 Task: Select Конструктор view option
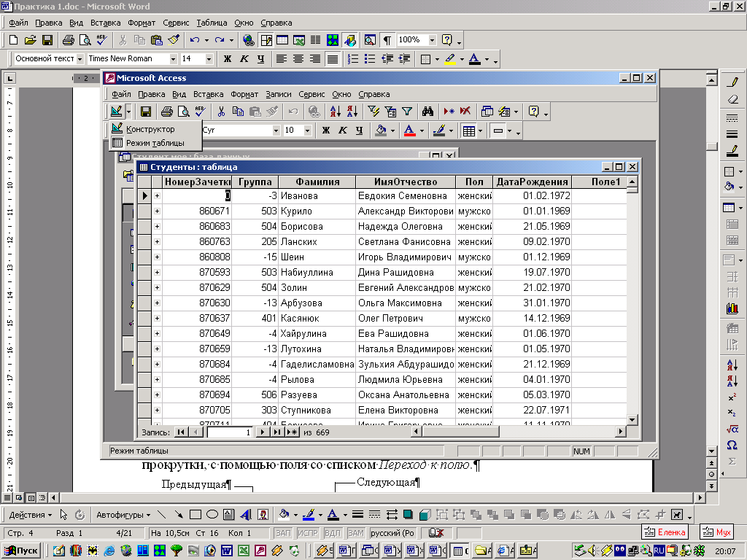click(150, 129)
